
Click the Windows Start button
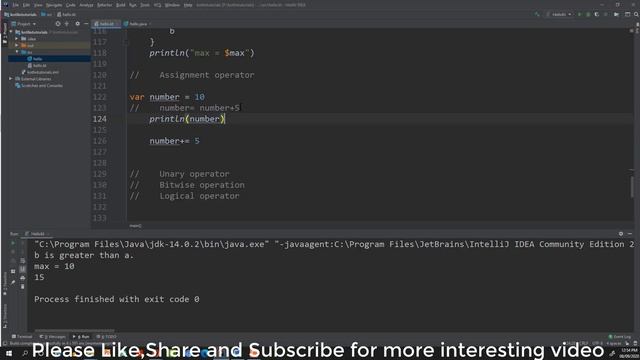(8, 353)
